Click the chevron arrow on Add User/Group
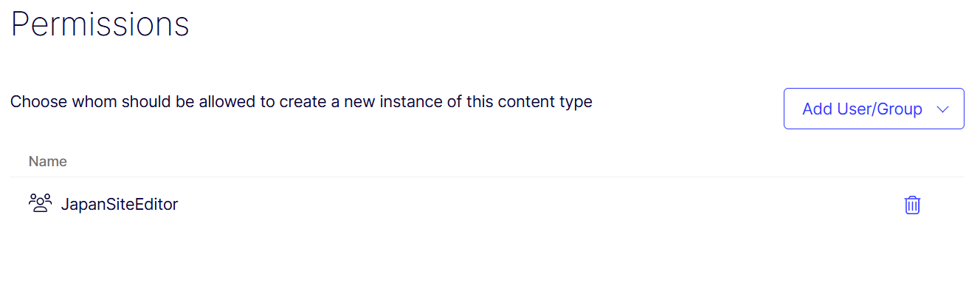The image size is (980, 297). pos(942,109)
